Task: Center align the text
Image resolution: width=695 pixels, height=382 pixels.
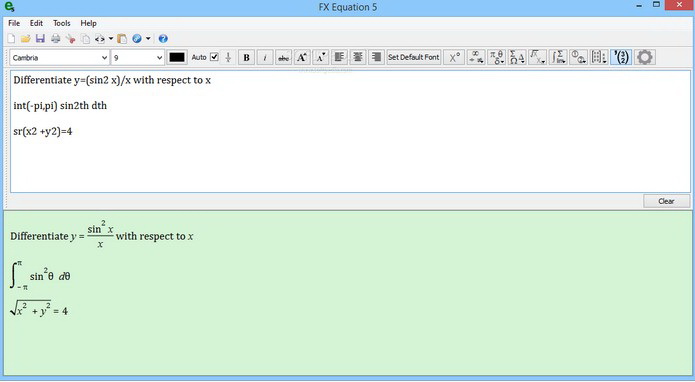Action: pyautogui.click(x=358, y=58)
